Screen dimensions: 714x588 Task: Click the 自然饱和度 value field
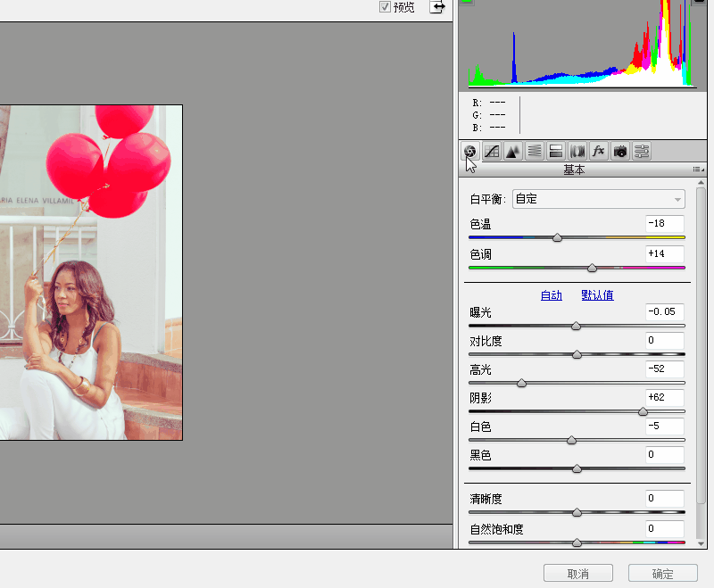(665, 528)
